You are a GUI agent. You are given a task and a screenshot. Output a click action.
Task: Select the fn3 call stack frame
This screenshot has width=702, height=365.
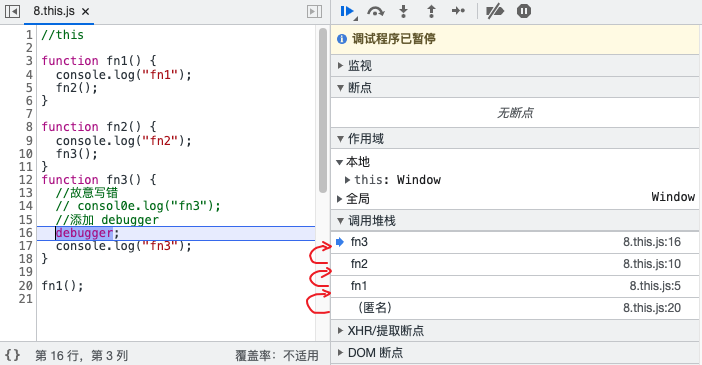click(515, 242)
